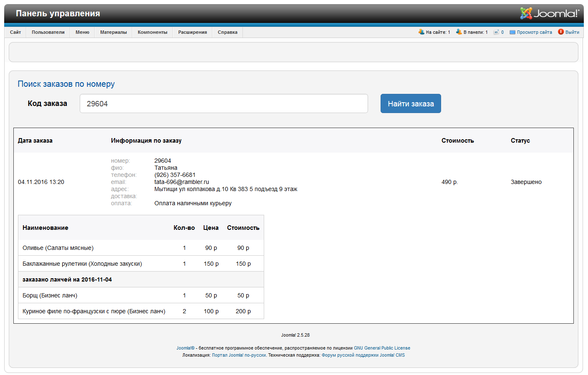Click Оплата наличными курьеру payment text
This screenshot has width=588, height=375.
(x=193, y=203)
